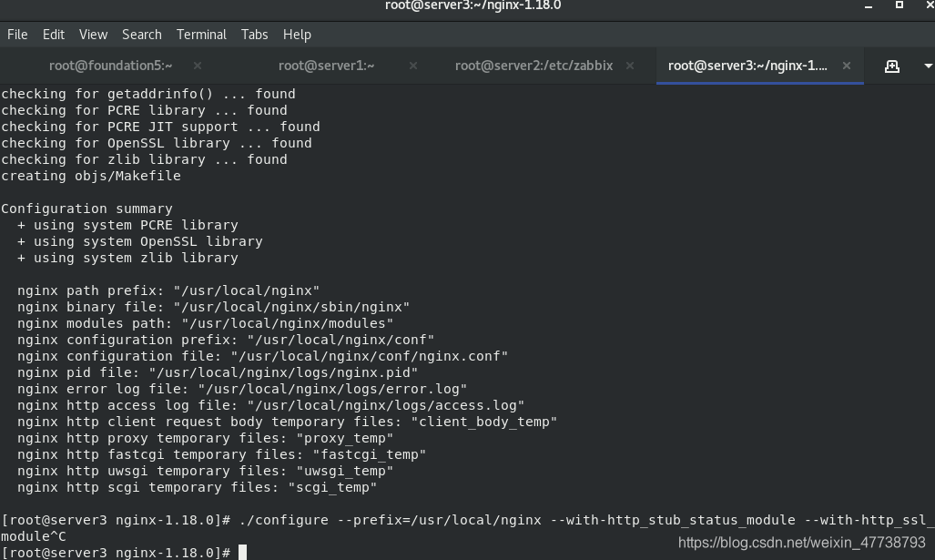Close the root@foundation5 tab
This screenshot has height=560, width=935.
(x=198, y=66)
